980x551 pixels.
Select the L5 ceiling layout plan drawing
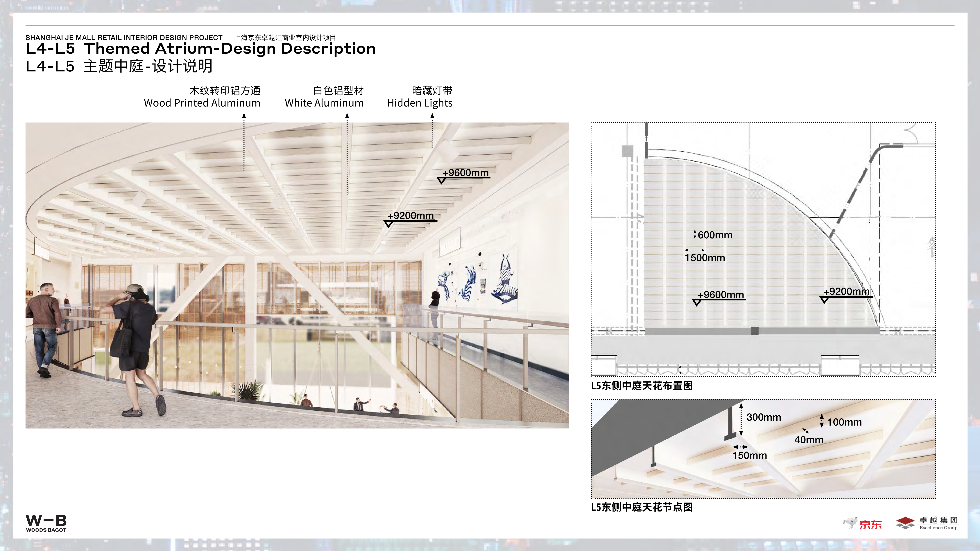tap(763, 249)
